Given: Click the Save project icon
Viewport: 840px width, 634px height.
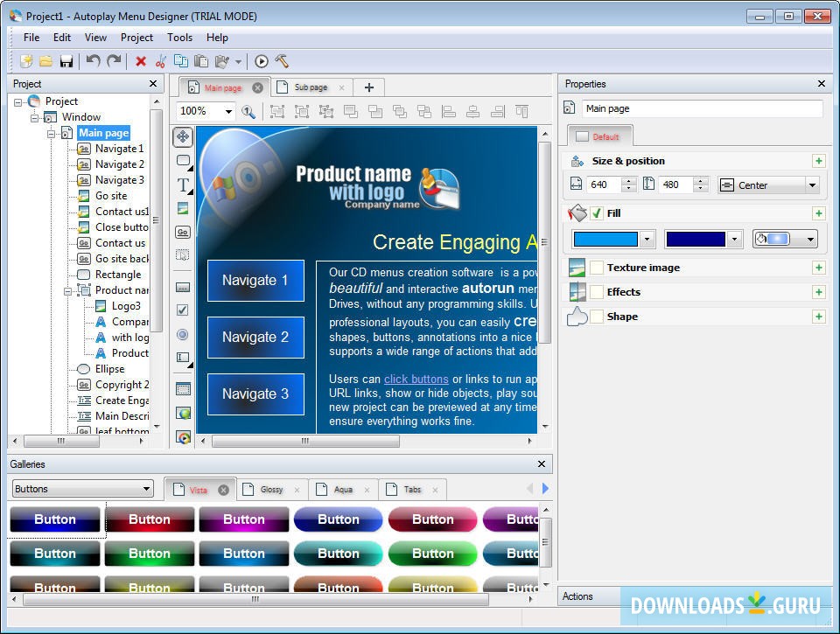Looking at the screenshot, I should (66, 61).
